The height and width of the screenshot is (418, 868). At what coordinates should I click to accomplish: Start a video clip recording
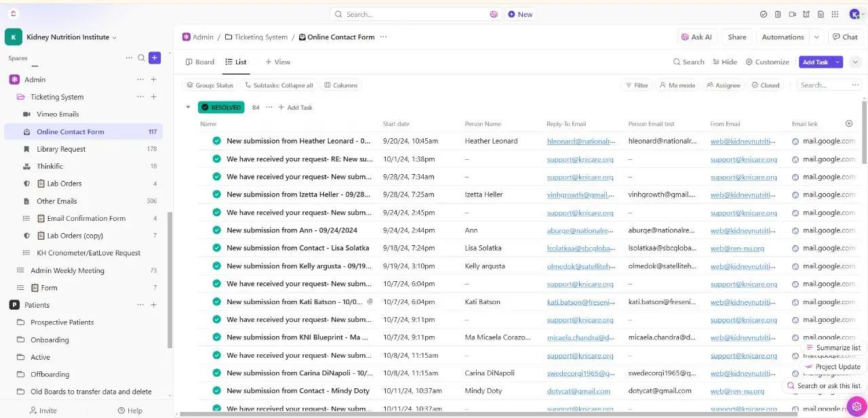(792, 14)
